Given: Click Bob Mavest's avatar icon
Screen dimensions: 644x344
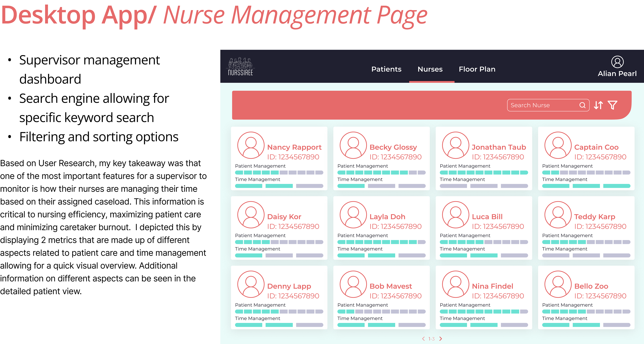Looking at the screenshot, I should pyautogui.click(x=353, y=284).
